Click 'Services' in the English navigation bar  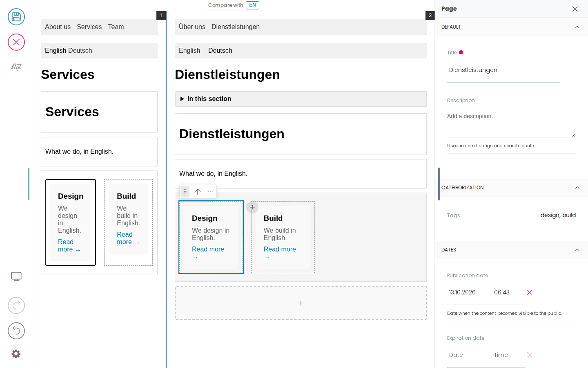click(x=89, y=27)
